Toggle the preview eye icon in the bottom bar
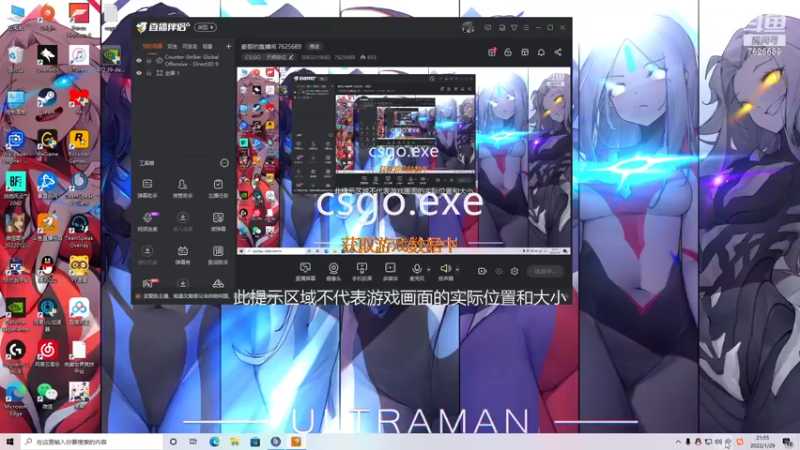 499,271
